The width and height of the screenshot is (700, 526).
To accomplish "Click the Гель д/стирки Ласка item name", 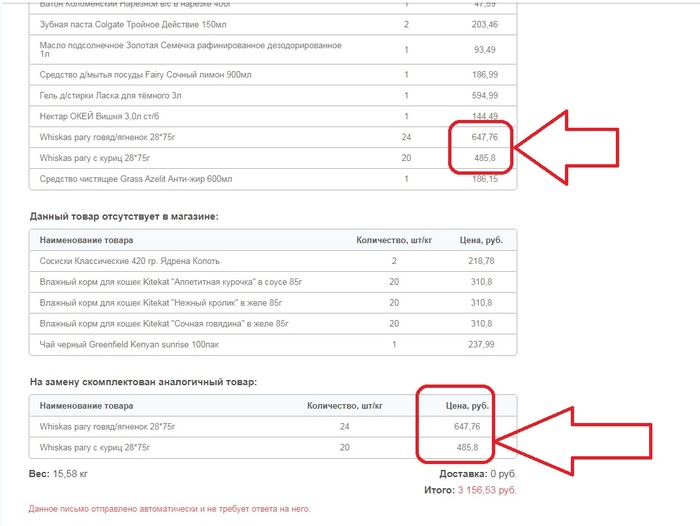I will 110,95.
